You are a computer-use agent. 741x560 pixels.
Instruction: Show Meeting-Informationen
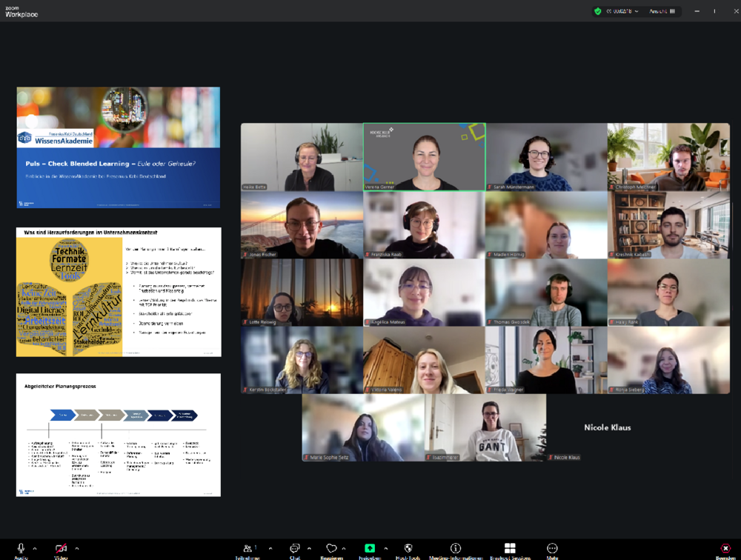[456, 549]
